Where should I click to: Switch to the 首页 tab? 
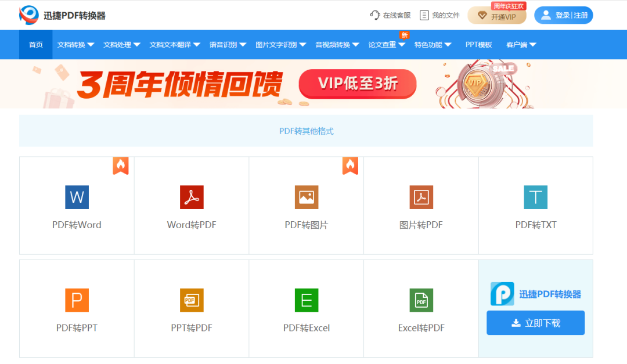click(x=35, y=44)
